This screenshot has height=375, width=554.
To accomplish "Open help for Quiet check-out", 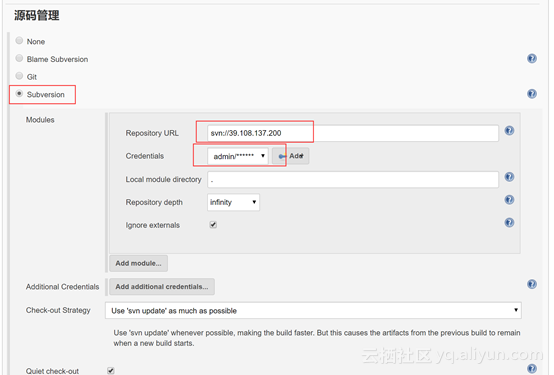I will tap(532, 369).
